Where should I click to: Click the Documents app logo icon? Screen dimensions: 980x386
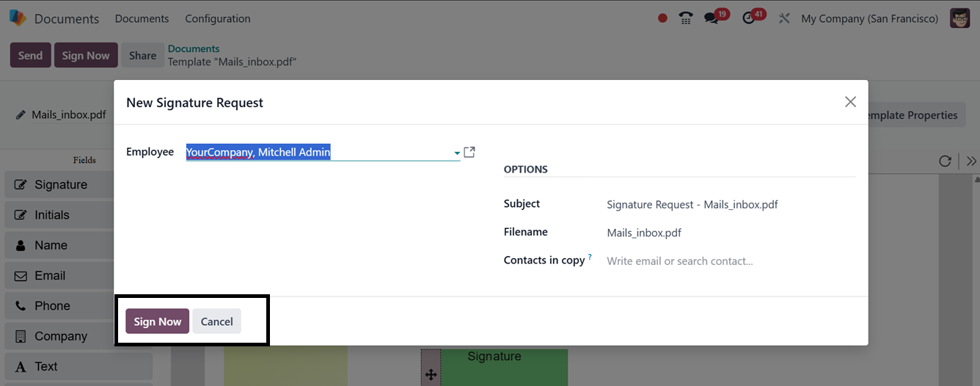click(x=18, y=18)
